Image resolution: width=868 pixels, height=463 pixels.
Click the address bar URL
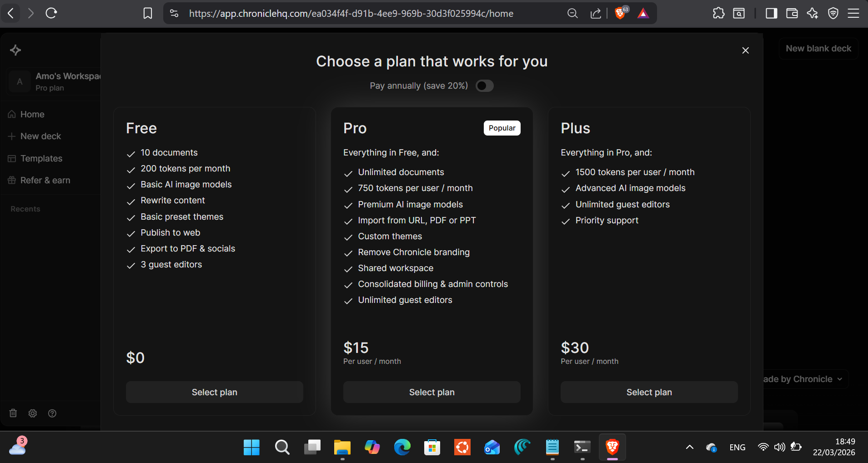(x=351, y=14)
